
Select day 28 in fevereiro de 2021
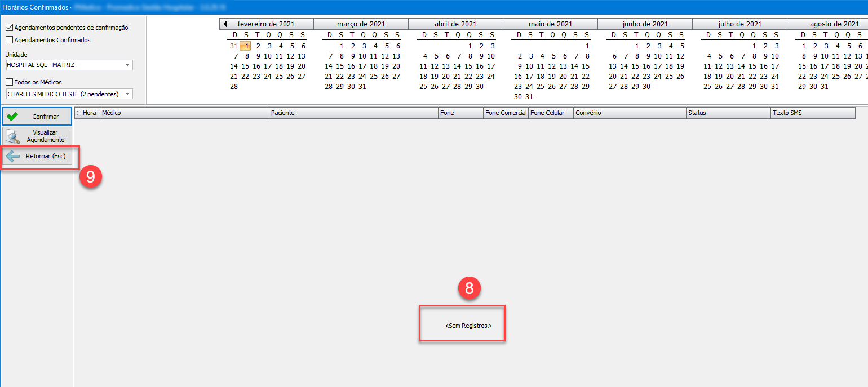[x=234, y=87]
